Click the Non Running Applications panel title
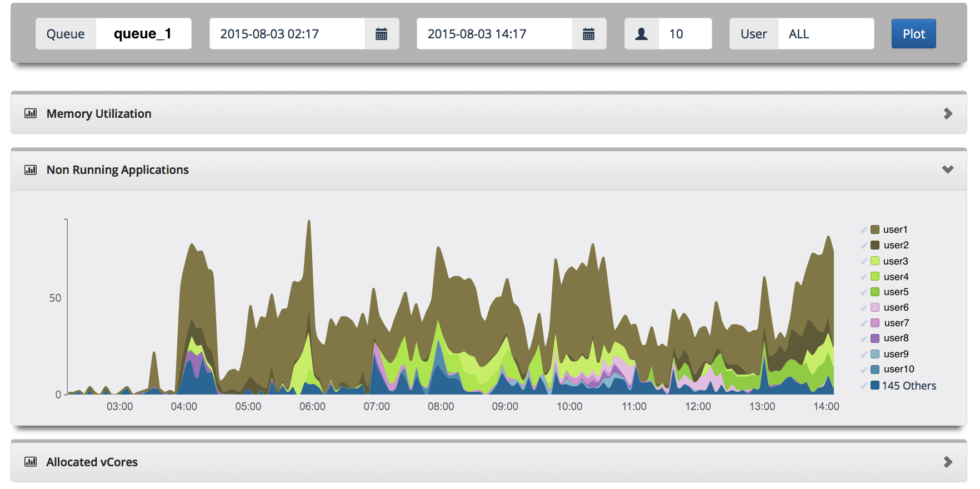This screenshot has width=980, height=489. (118, 169)
